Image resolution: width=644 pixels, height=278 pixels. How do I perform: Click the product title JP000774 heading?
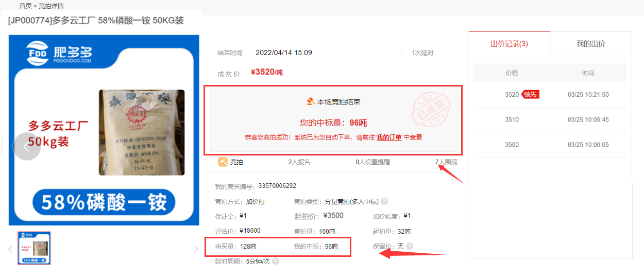point(96,21)
